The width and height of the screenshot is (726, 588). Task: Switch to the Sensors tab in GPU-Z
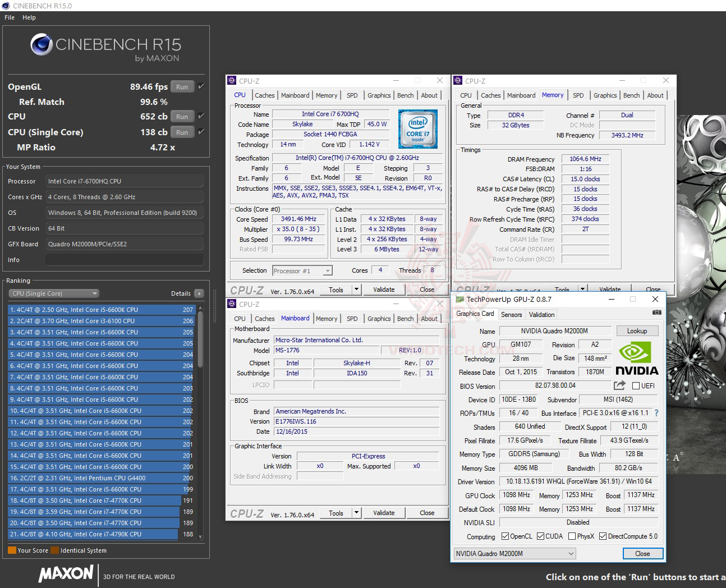point(511,315)
